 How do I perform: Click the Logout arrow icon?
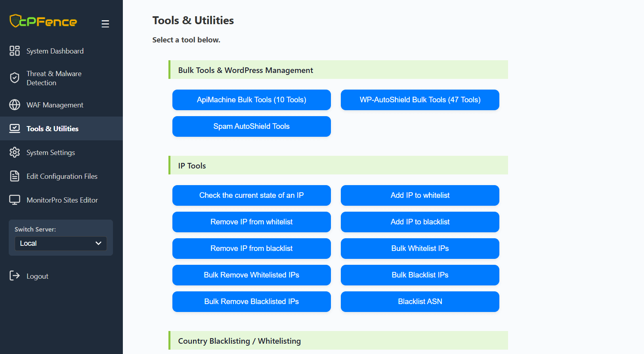tap(15, 276)
